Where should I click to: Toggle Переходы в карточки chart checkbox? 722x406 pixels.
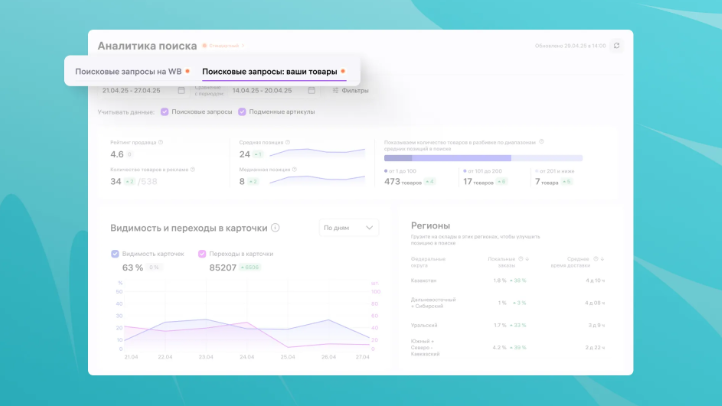point(202,254)
